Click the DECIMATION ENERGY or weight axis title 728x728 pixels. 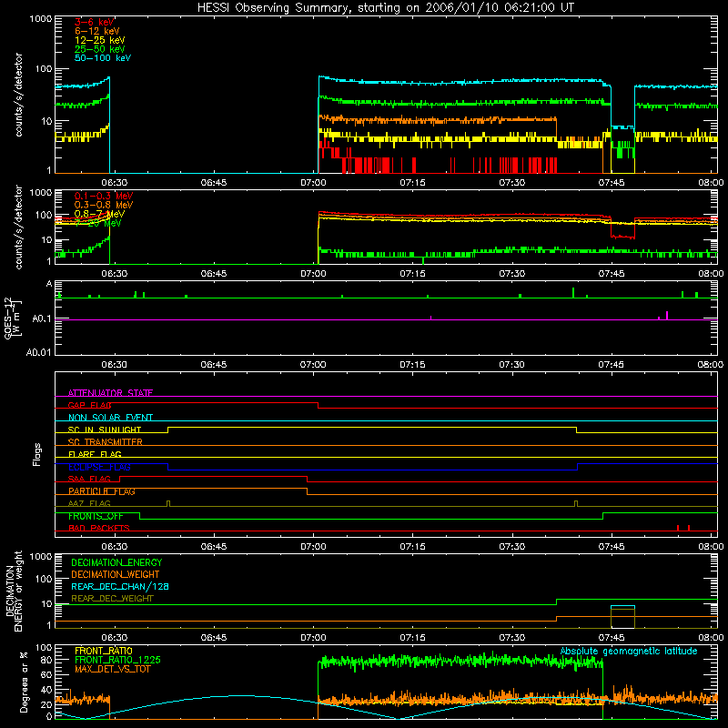pyautogui.click(x=14, y=591)
